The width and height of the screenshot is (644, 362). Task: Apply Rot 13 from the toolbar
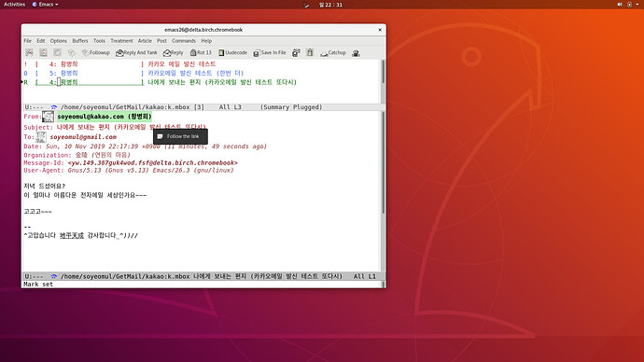point(201,52)
